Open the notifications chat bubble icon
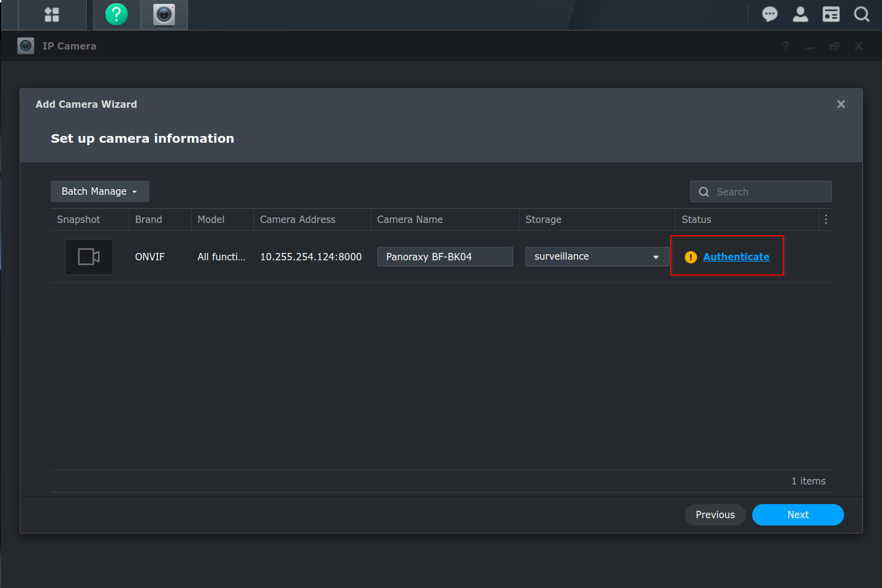The width and height of the screenshot is (882, 588). [x=769, y=14]
